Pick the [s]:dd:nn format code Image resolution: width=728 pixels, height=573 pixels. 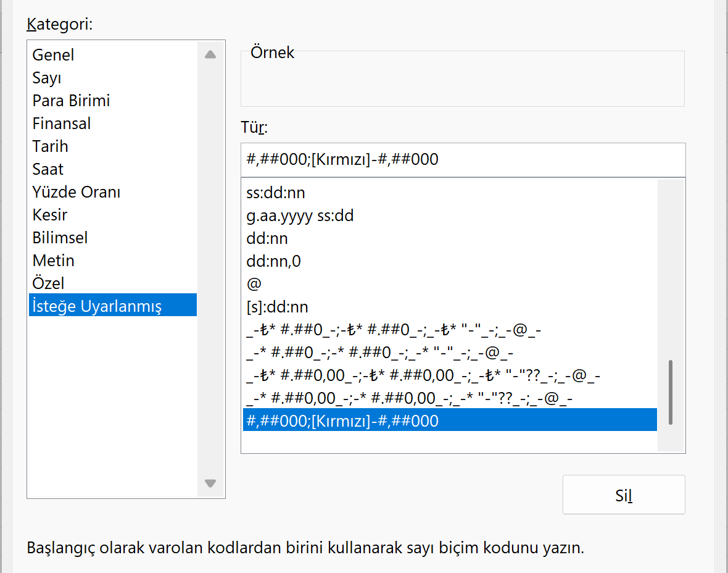[x=277, y=307]
